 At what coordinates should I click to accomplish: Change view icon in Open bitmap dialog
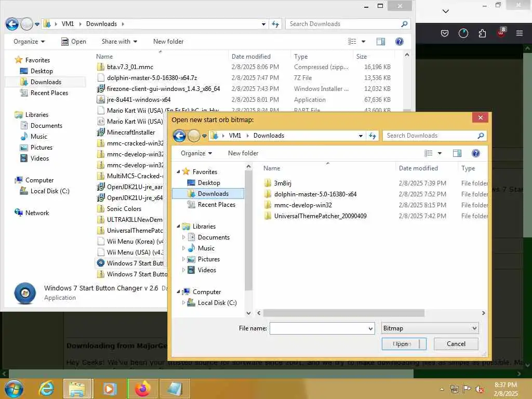pos(429,153)
